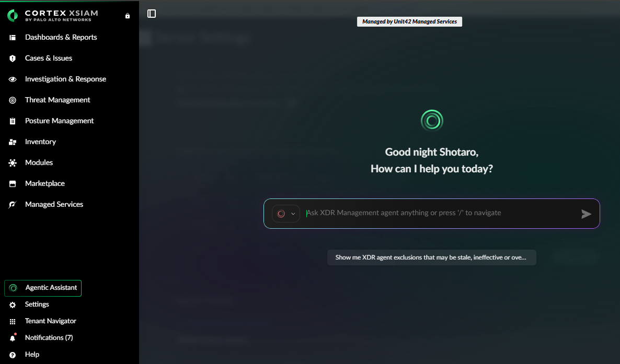Image resolution: width=620 pixels, height=364 pixels.
Task: Click the Posture Management clipboard icon
Action: click(13, 121)
